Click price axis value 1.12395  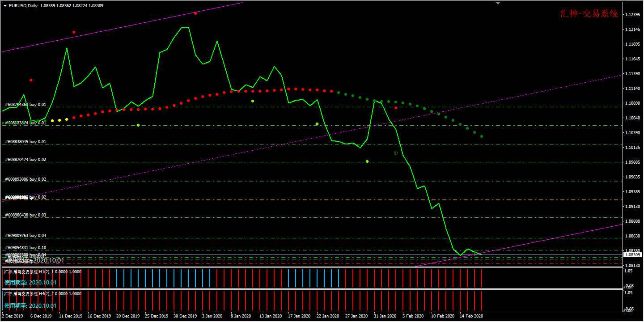tap(632, 15)
